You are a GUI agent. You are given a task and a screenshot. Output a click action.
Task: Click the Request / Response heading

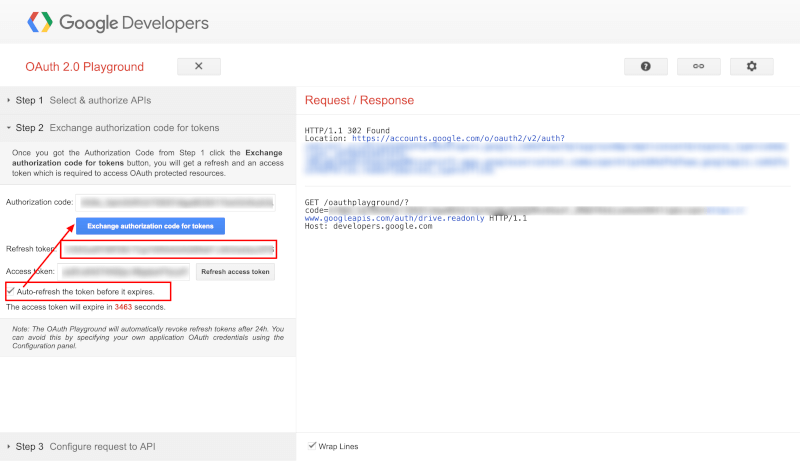coord(359,100)
